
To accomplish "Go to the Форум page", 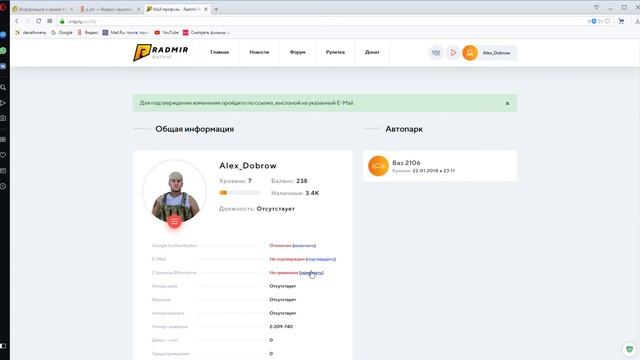I will (298, 52).
